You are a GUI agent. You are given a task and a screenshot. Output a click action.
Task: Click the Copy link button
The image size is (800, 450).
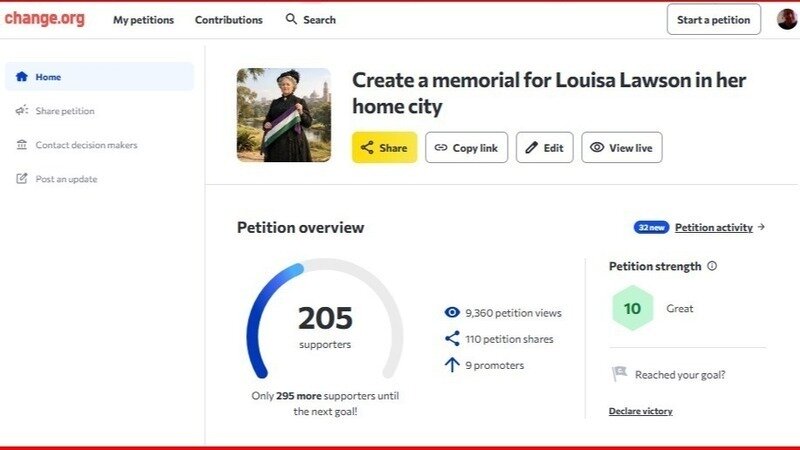[x=466, y=147]
